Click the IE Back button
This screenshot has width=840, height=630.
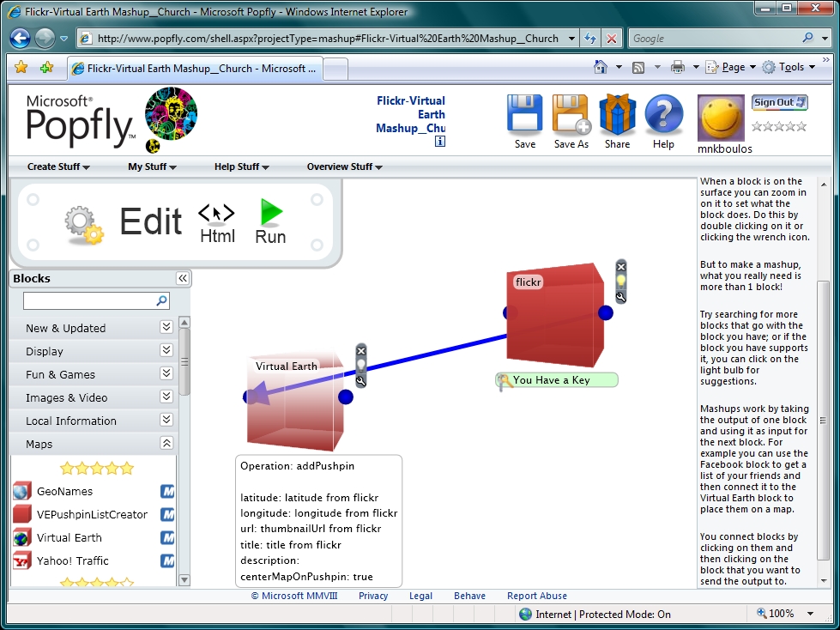[x=20, y=39]
